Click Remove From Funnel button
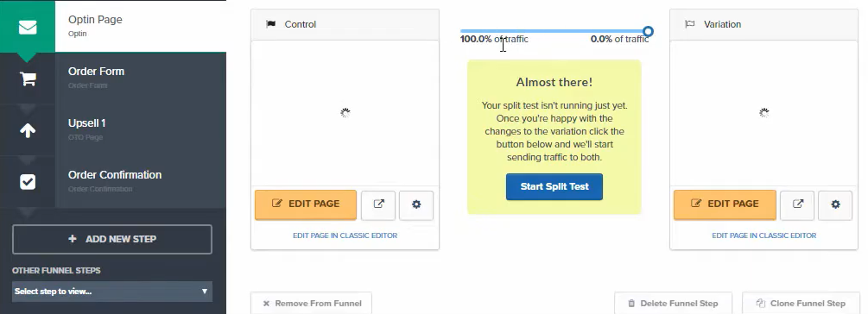868x314 pixels. point(311,304)
